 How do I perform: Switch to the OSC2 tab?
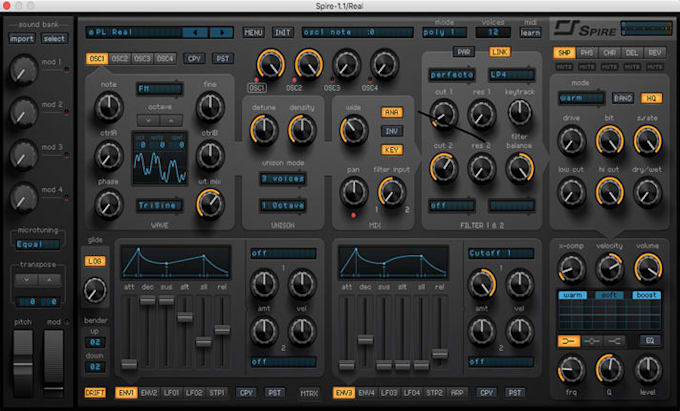[120, 59]
